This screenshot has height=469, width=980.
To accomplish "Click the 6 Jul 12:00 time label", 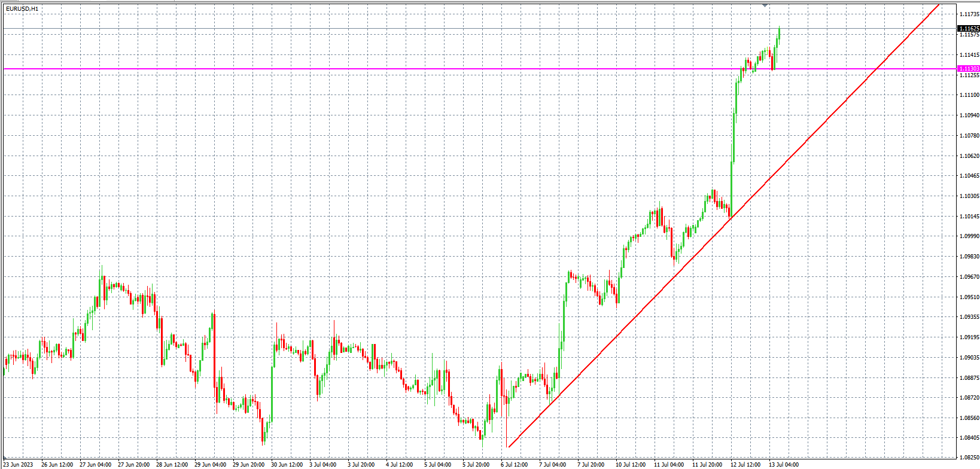I will coord(514,464).
